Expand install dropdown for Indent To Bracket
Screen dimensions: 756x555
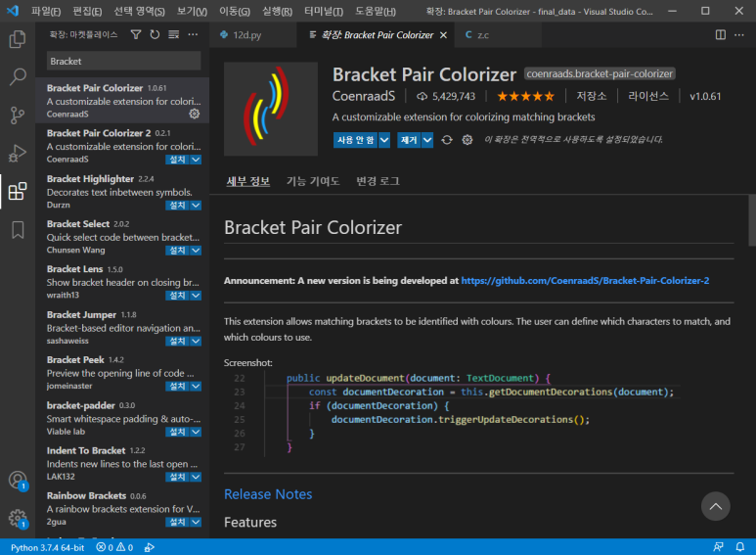tap(196, 477)
